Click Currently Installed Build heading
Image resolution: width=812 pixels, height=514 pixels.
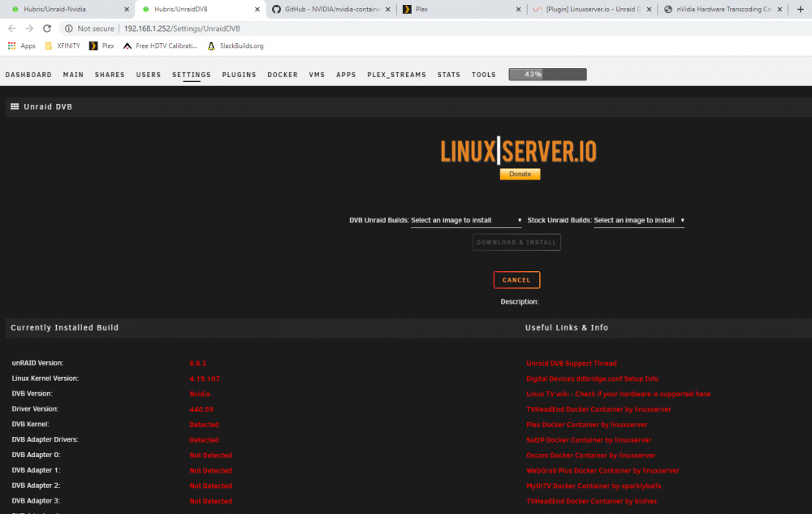[x=65, y=328]
